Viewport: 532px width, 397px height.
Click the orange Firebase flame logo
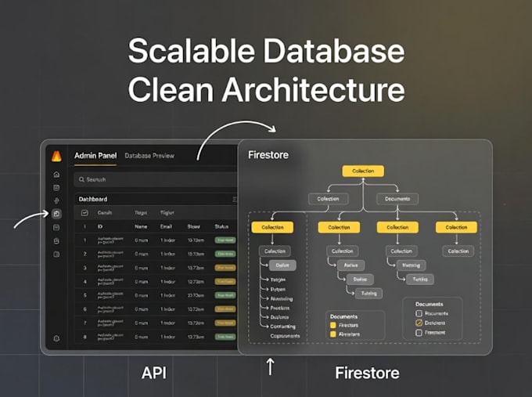click(56, 157)
